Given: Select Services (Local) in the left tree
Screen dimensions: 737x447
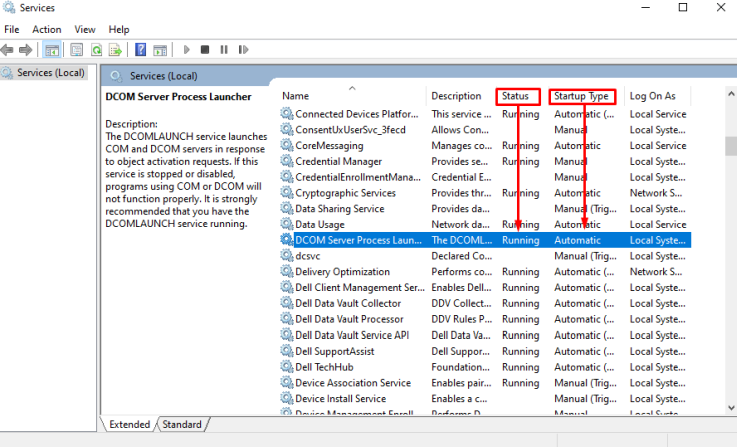Looking at the screenshot, I should (x=50, y=73).
